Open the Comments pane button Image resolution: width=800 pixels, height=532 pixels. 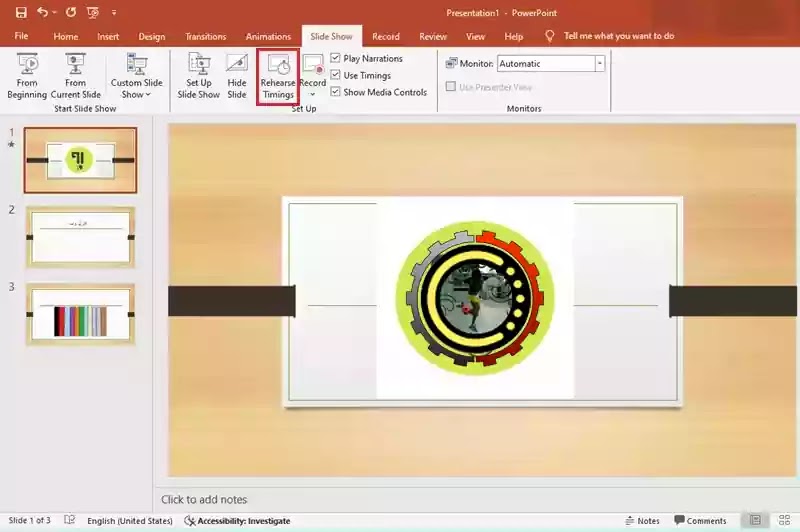tap(700, 521)
